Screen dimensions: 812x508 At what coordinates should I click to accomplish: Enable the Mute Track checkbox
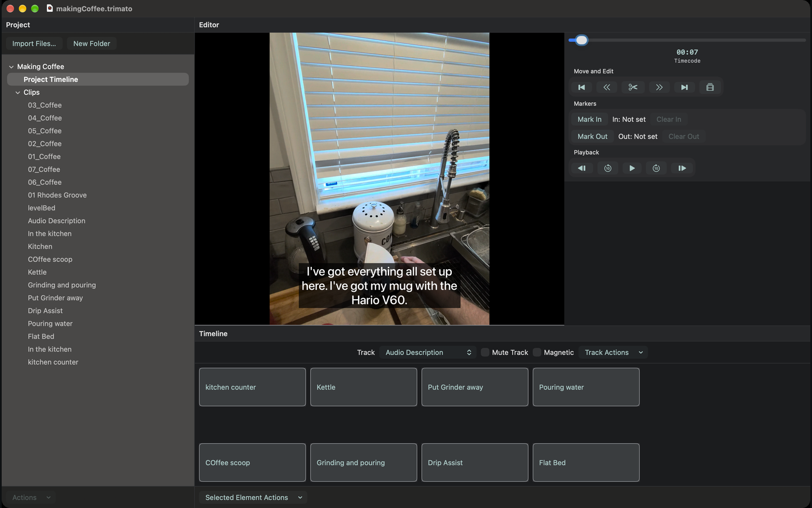(x=485, y=352)
